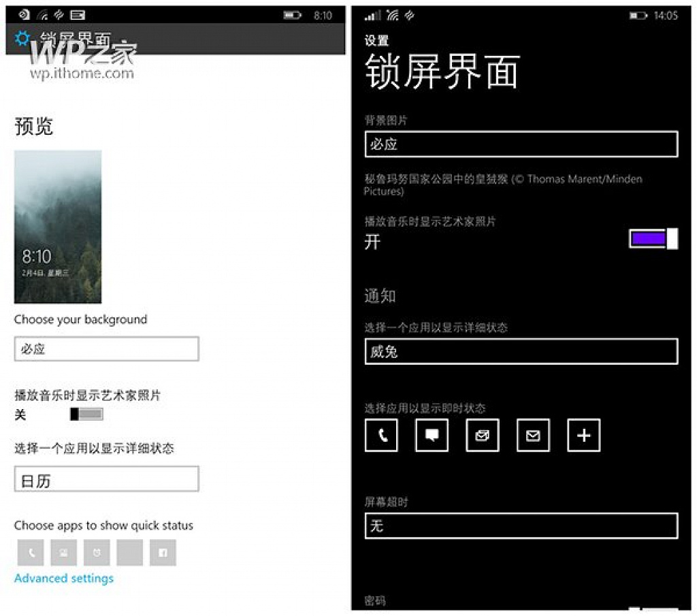
Task: Open the 威兔 detailed status app dropdown
Action: 521,351
